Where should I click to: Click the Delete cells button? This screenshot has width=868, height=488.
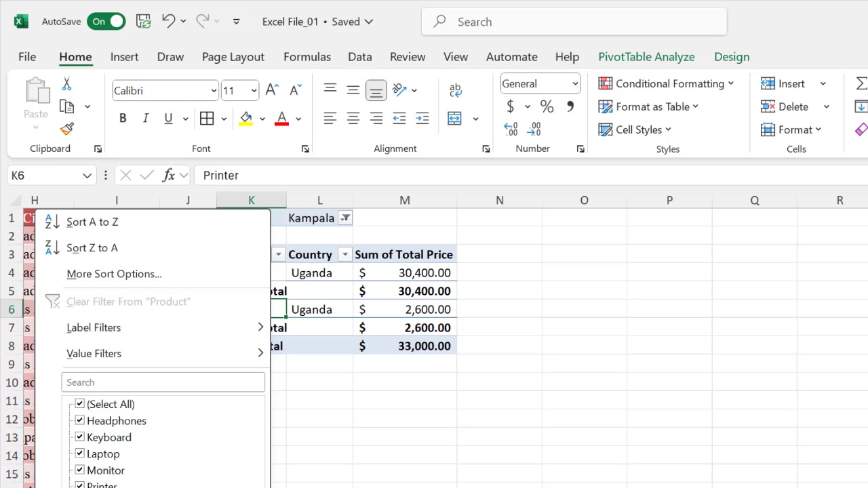click(x=785, y=106)
